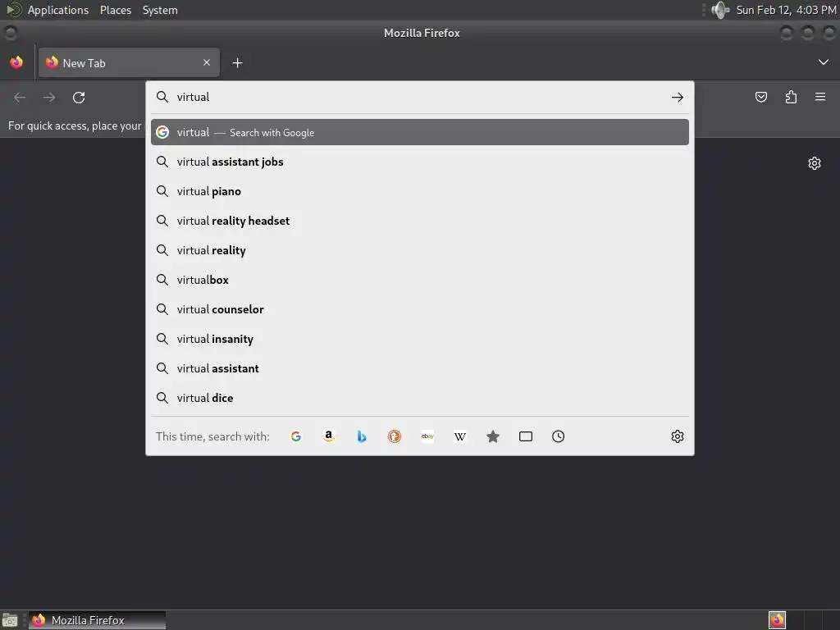Reload the current page
This screenshot has width=840, height=630.
[x=79, y=98]
